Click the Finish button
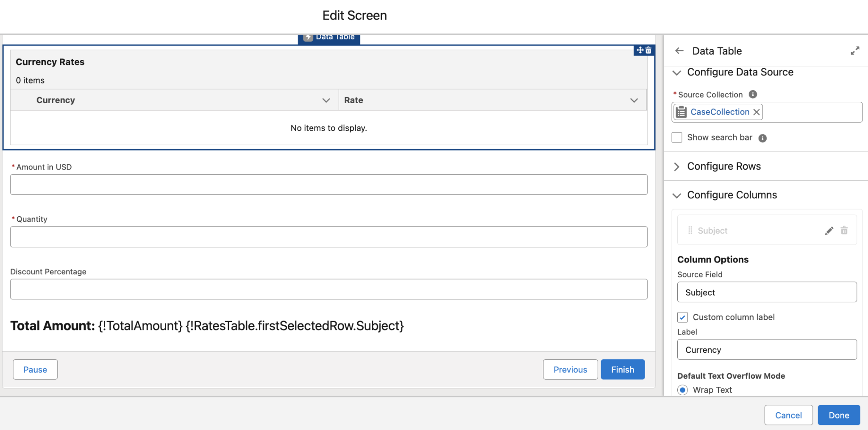The width and height of the screenshot is (868, 430). [x=622, y=369]
